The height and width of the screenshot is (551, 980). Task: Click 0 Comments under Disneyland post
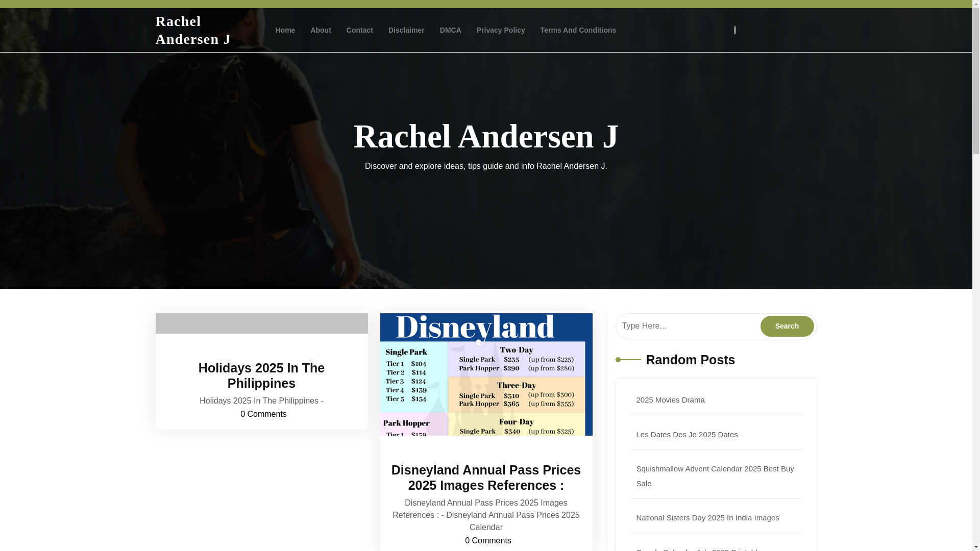488,541
